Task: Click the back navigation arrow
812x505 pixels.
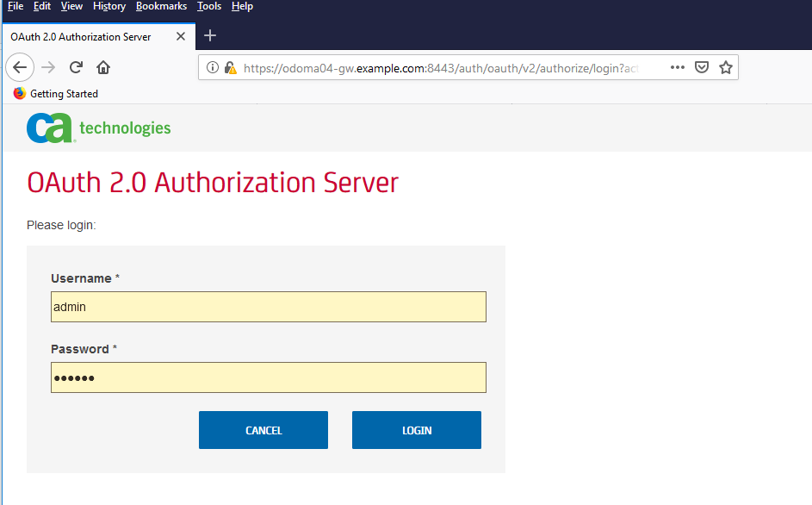Action: [x=20, y=66]
